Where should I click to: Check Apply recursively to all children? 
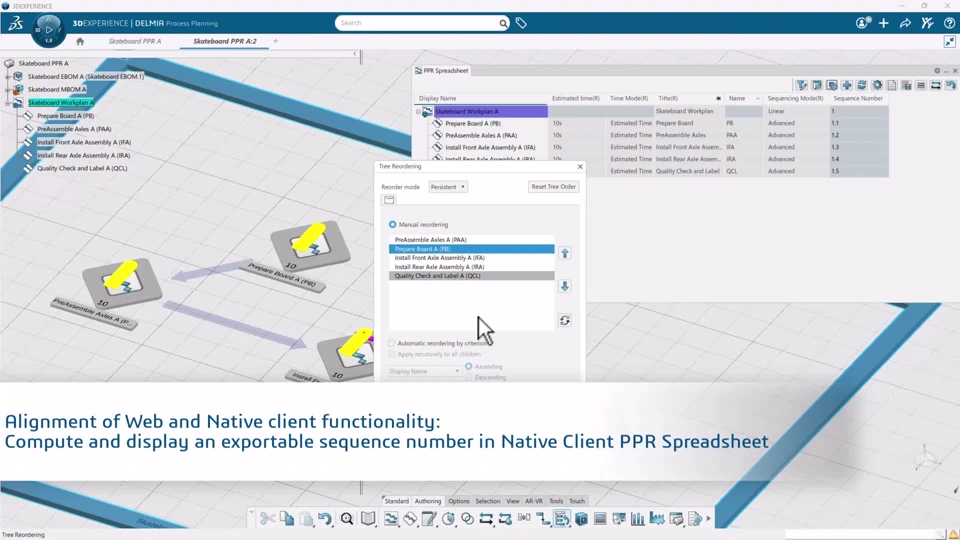[392, 354]
